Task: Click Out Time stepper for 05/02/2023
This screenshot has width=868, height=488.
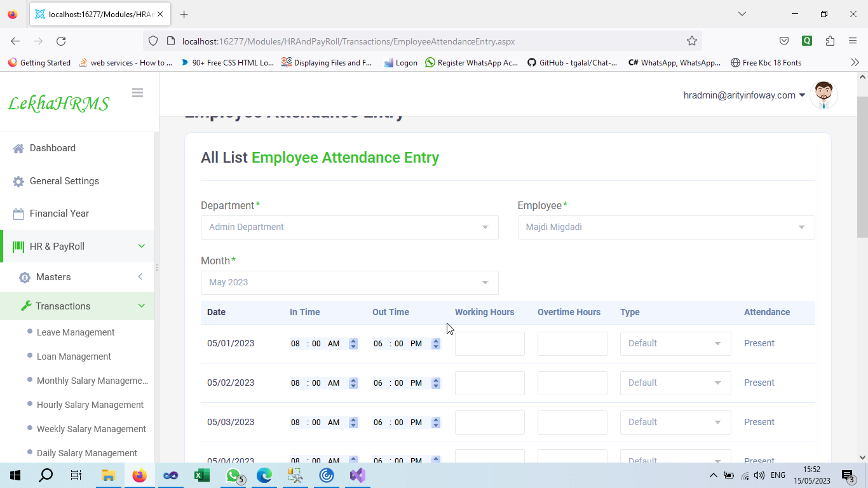Action: click(x=436, y=383)
